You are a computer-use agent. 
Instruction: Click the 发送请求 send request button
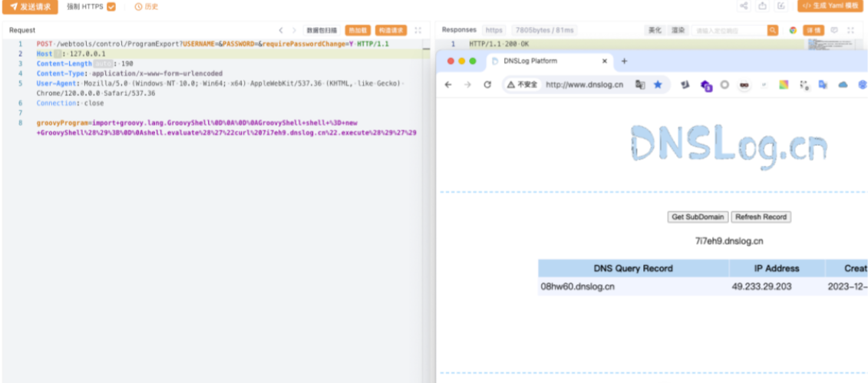[30, 7]
